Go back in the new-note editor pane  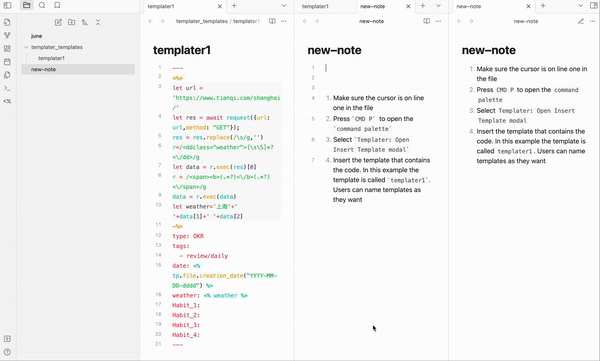tap(305, 21)
